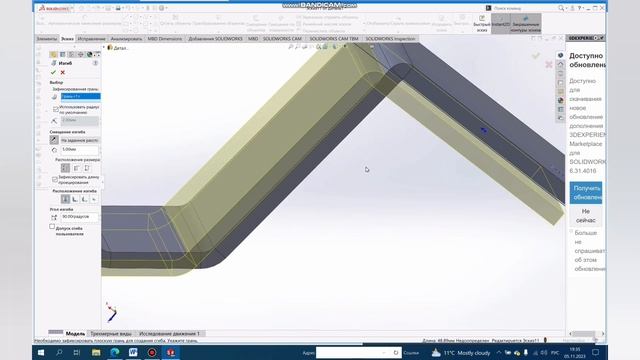This screenshot has height=360, width=640.
Task: Open the DimXpertManager tab icon
Action: point(80,54)
